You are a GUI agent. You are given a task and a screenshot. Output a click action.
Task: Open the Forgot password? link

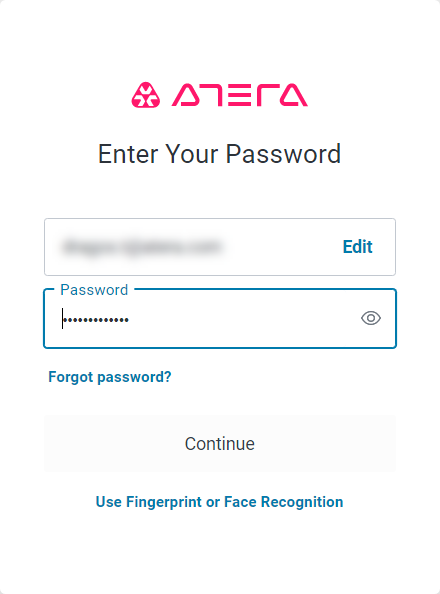coord(110,377)
